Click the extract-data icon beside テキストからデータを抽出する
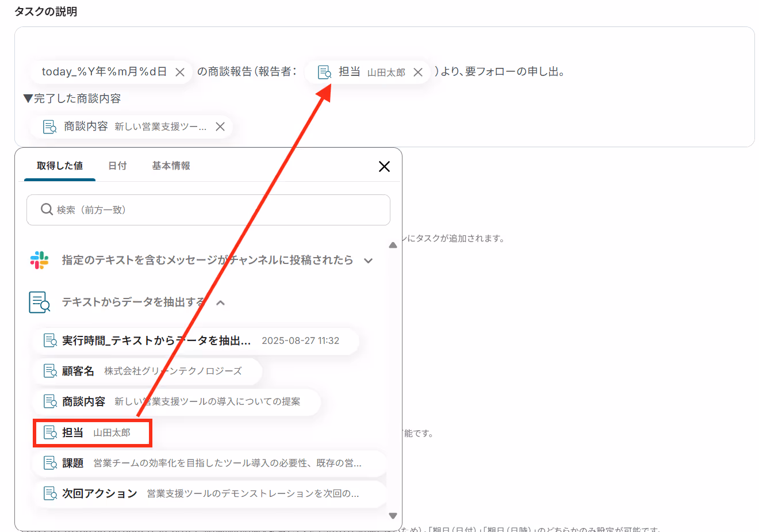759x532 pixels. click(39, 302)
